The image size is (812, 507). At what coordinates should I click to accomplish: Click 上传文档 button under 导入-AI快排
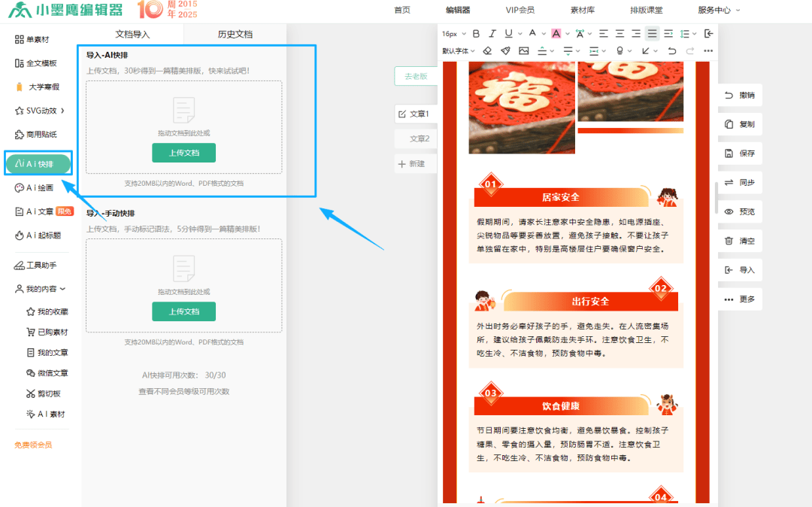pyautogui.click(x=183, y=153)
